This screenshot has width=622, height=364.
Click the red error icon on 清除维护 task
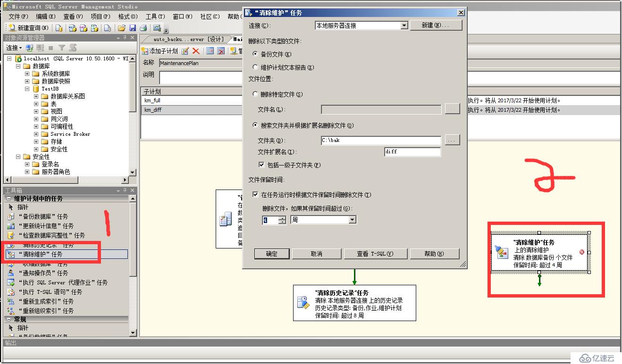click(x=581, y=252)
